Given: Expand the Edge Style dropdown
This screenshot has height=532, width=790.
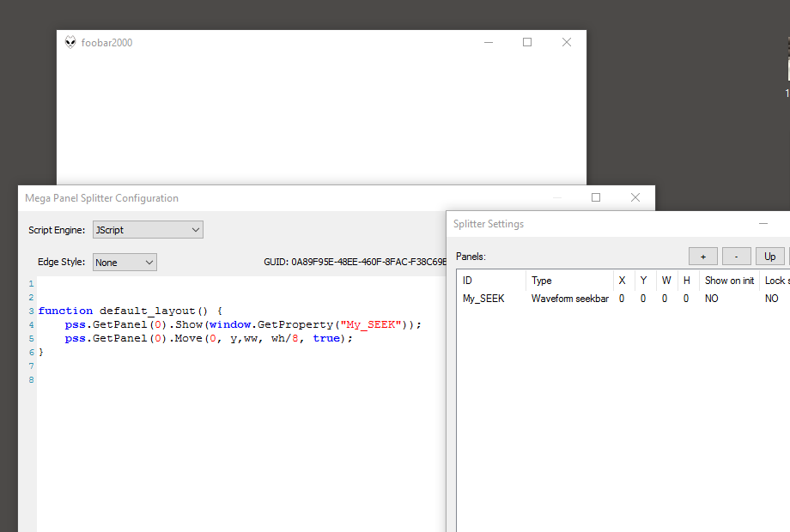Looking at the screenshot, I should 125,263.
